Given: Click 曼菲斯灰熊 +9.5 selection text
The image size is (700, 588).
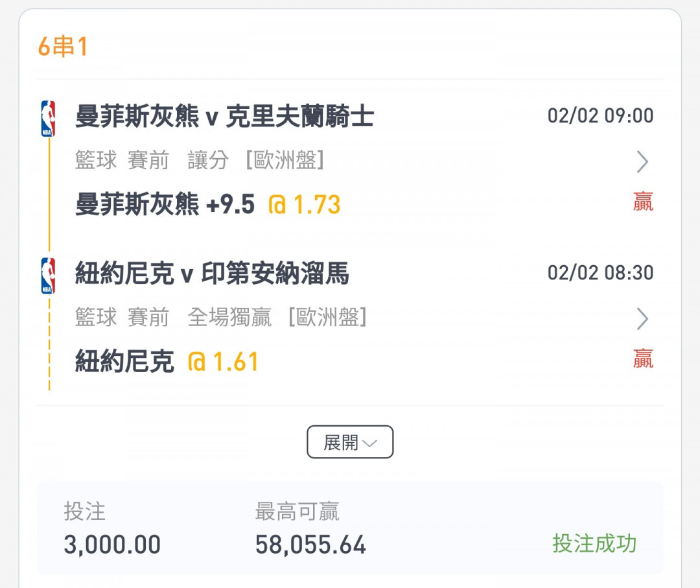Looking at the screenshot, I should (165, 205).
